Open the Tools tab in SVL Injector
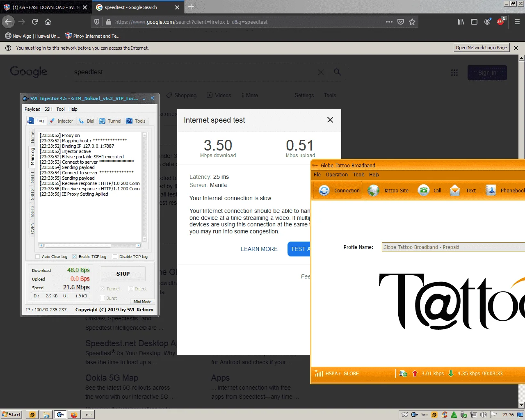525x420 pixels. point(136,121)
